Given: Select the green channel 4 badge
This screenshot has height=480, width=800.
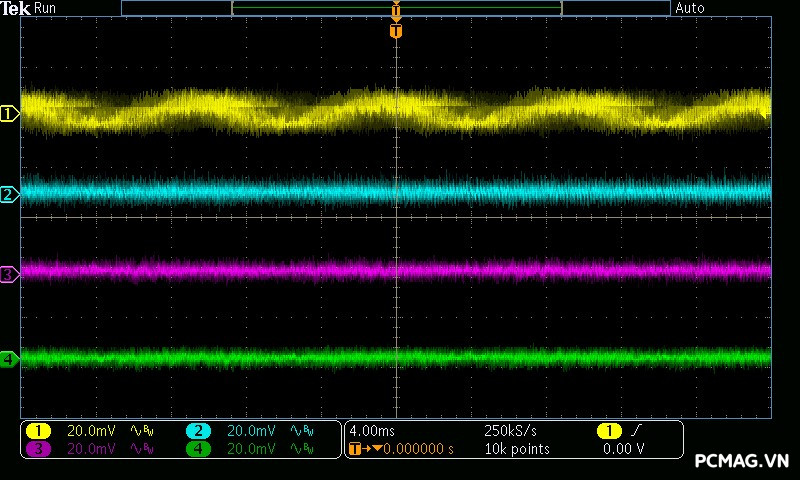Looking at the screenshot, I should pyautogui.click(x=198, y=449).
